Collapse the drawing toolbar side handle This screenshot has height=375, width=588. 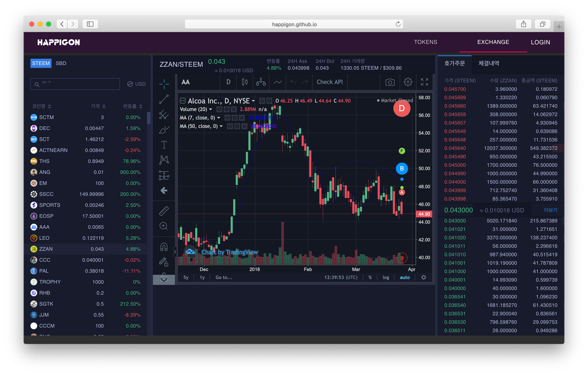point(175,252)
